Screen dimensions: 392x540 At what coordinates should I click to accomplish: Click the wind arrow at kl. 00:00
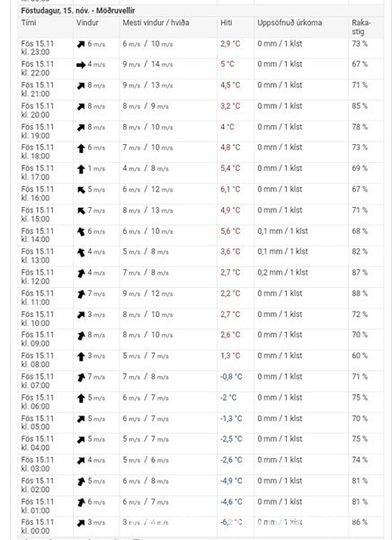coord(81,523)
